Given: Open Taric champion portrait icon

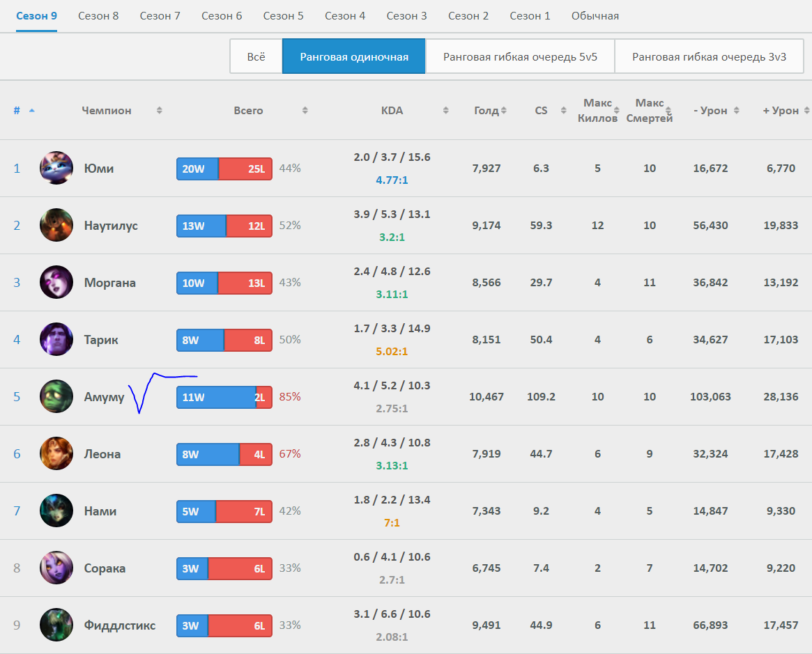Looking at the screenshot, I should click(x=56, y=339).
